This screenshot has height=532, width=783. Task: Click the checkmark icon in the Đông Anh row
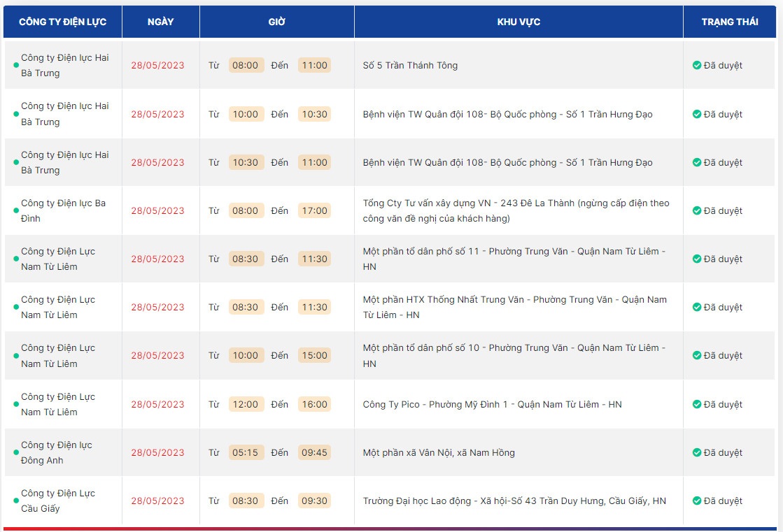pos(696,452)
